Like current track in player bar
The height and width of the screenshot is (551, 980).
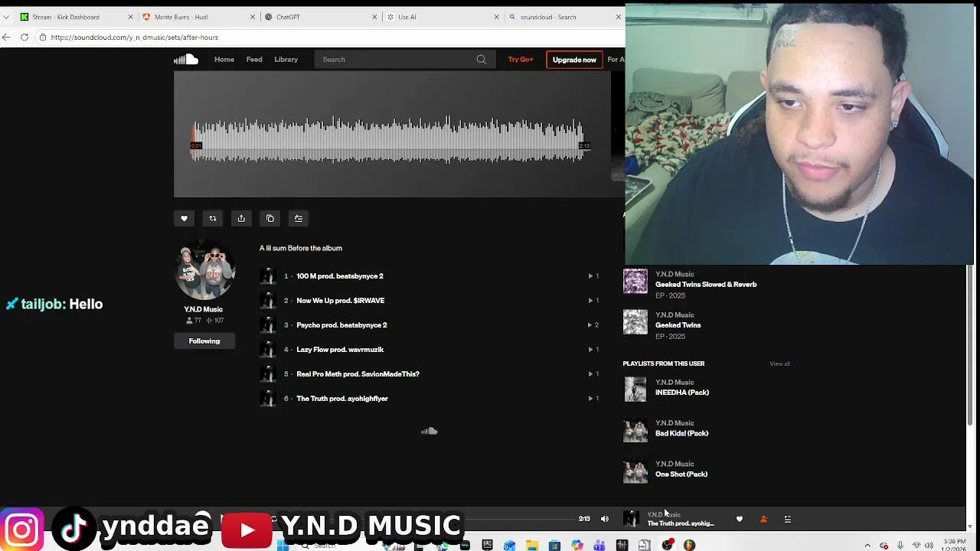(740, 519)
